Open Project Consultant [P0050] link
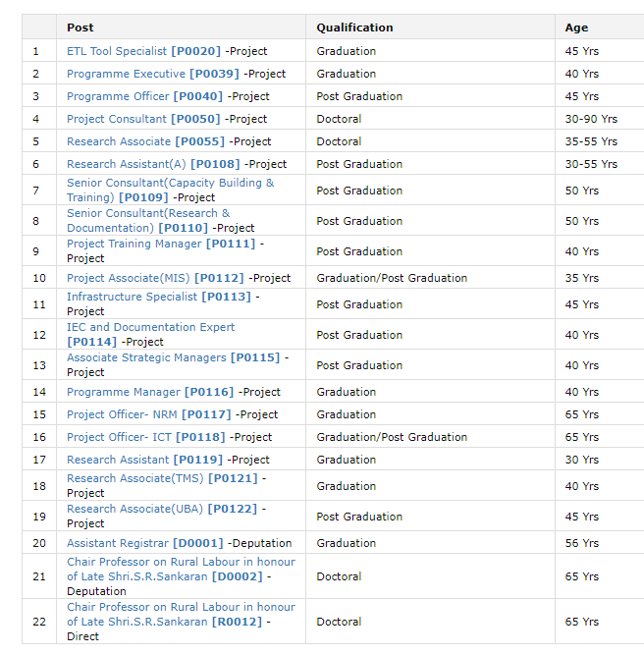644x655 pixels. click(143, 119)
